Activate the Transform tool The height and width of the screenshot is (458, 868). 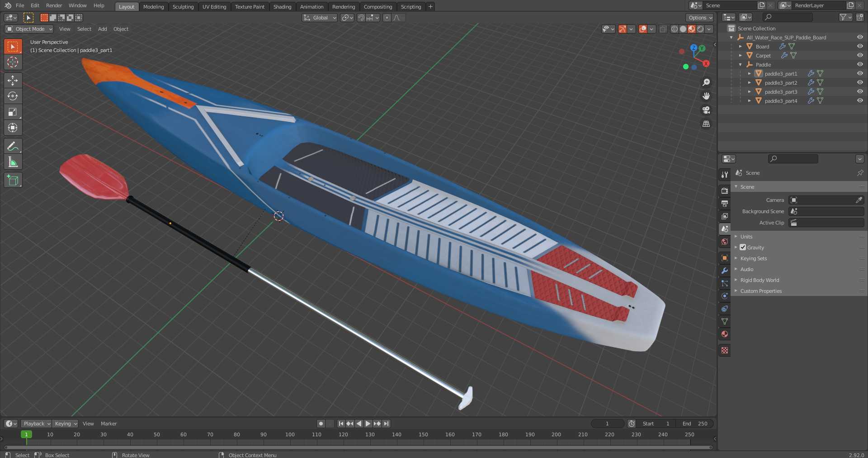click(x=13, y=128)
